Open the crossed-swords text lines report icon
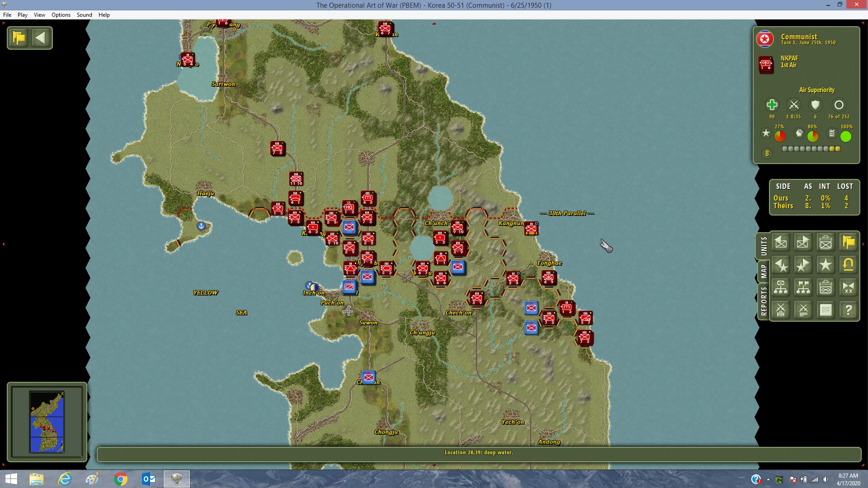Image resolution: width=868 pixels, height=488 pixels. click(803, 310)
